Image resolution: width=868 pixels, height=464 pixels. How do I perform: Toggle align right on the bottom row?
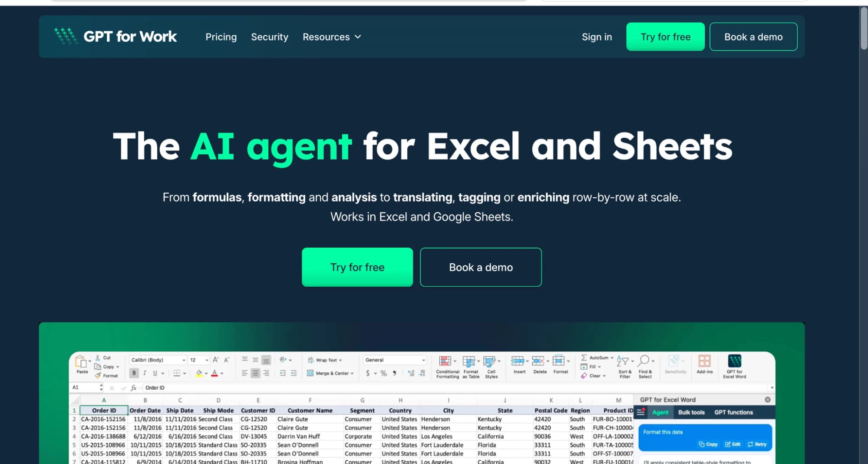(x=266, y=373)
